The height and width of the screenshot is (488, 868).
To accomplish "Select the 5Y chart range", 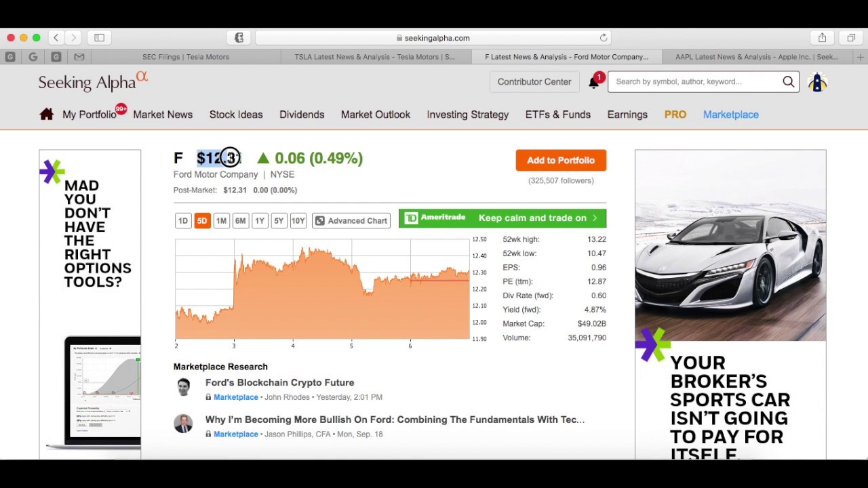I will click(x=279, y=221).
